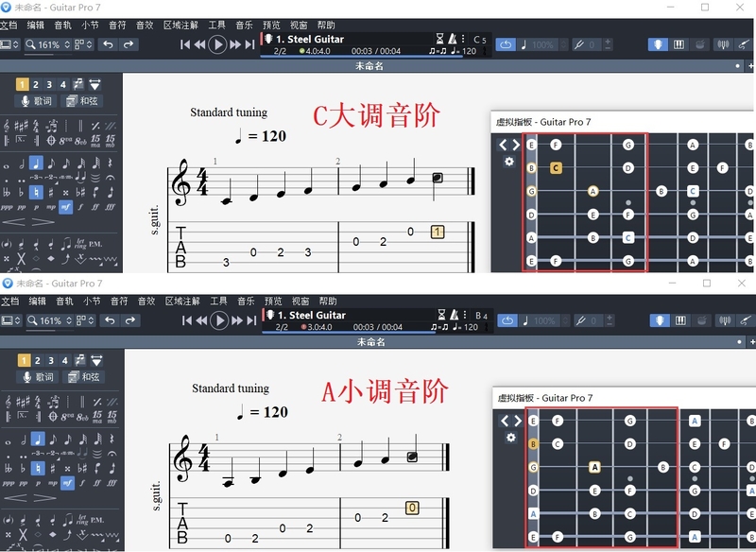Adjust tempo percentage stepper next to 100%

pyautogui.click(x=561, y=44)
